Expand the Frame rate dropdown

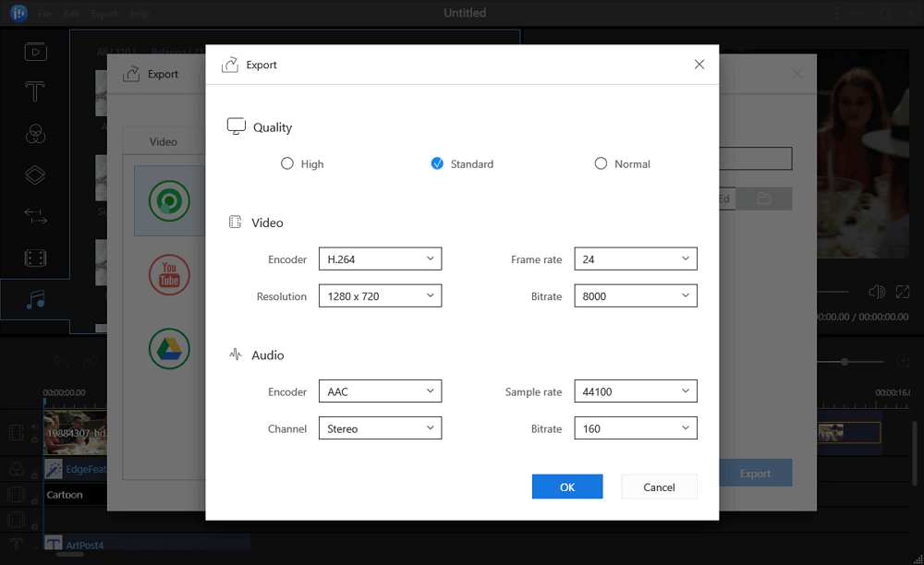click(635, 259)
